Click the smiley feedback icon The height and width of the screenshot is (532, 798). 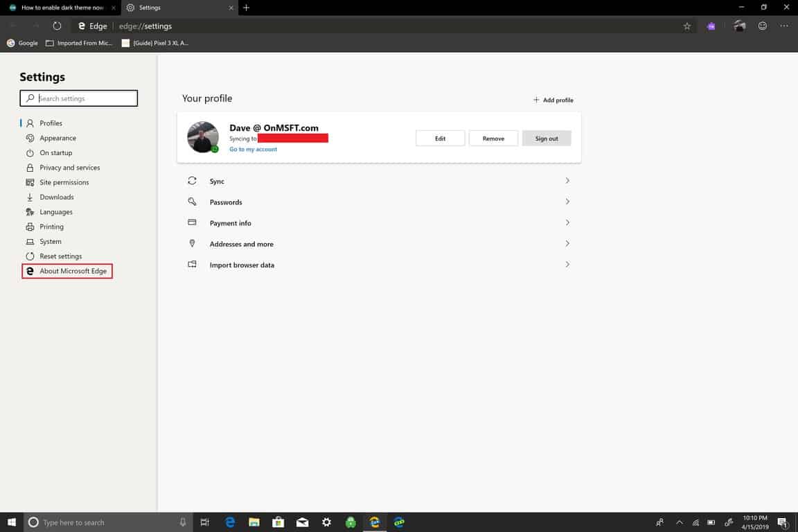(x=762, y=26)
